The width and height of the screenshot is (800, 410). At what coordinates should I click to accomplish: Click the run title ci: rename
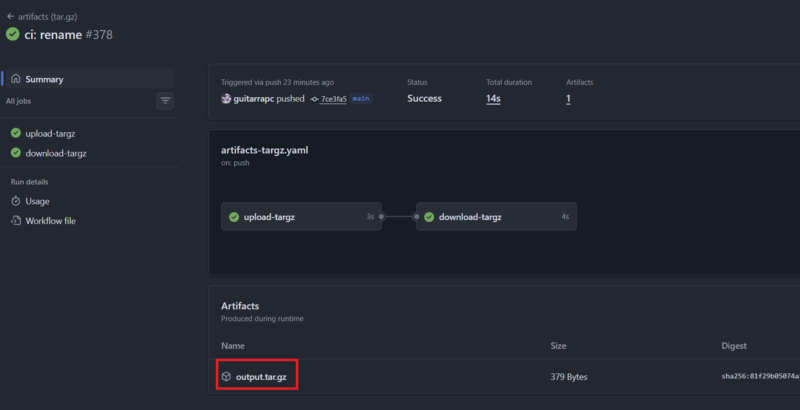(x=53, y=35)
